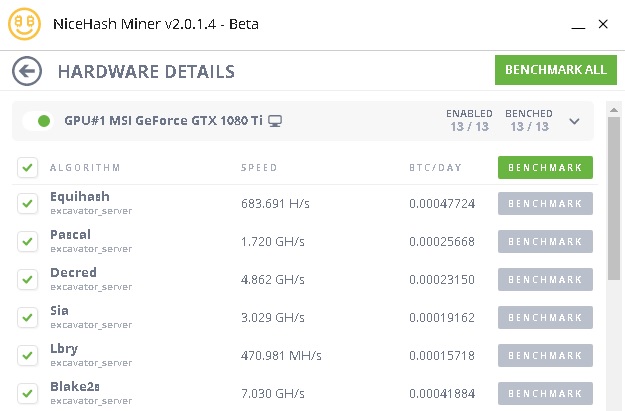Click the BENCHED 13 / 13 counter
The width and height of the screenshot is (625, 411).
point(529,121)
